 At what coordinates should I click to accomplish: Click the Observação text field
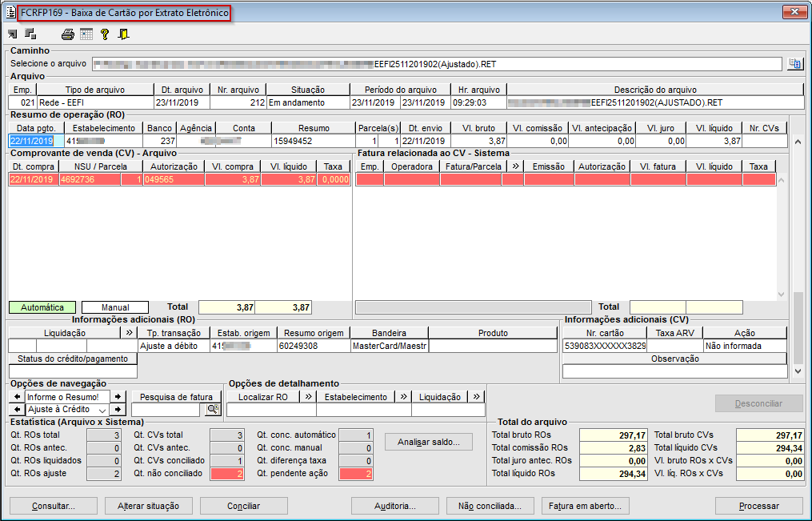point(674,371)
